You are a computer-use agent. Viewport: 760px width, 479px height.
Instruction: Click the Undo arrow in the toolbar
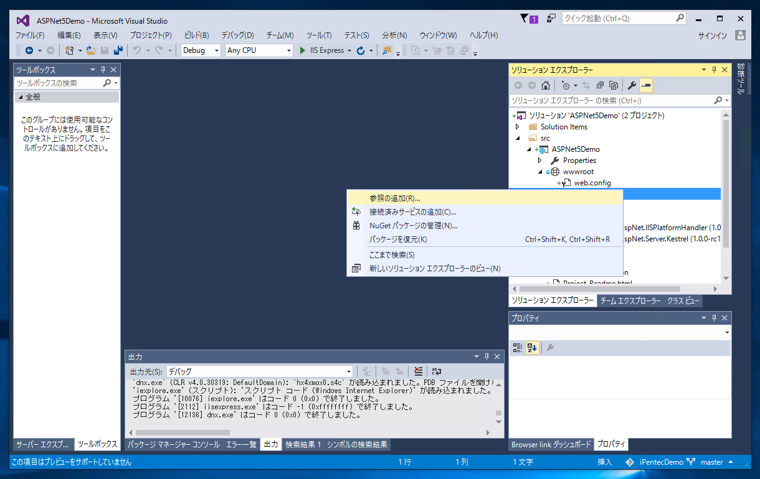pyautogui.click(x=137, y=50)
